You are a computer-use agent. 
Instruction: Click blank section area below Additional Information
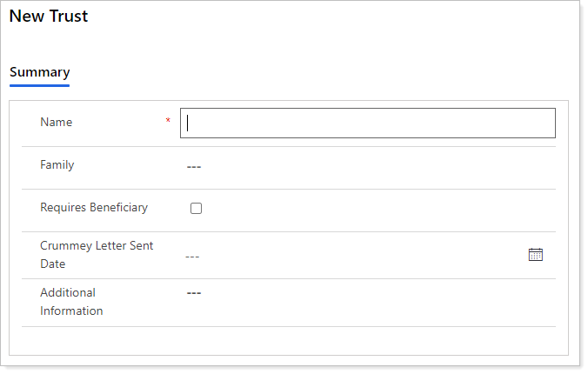[x=287, y=340]
